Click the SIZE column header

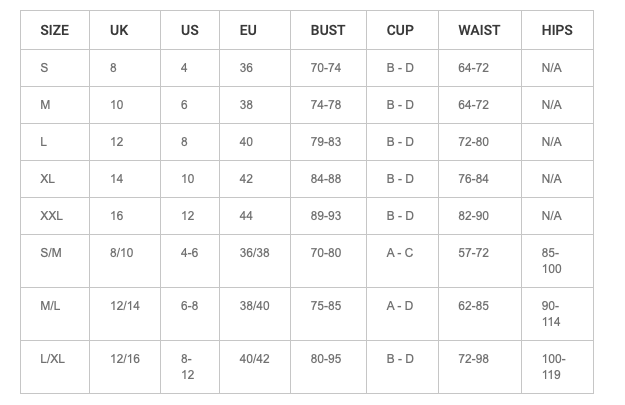(55, 30)
